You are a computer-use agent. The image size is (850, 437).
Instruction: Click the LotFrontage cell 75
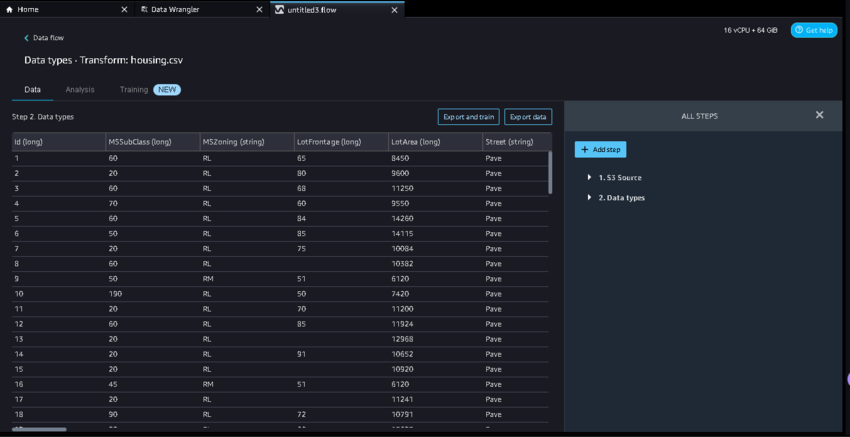coord(301,249)
